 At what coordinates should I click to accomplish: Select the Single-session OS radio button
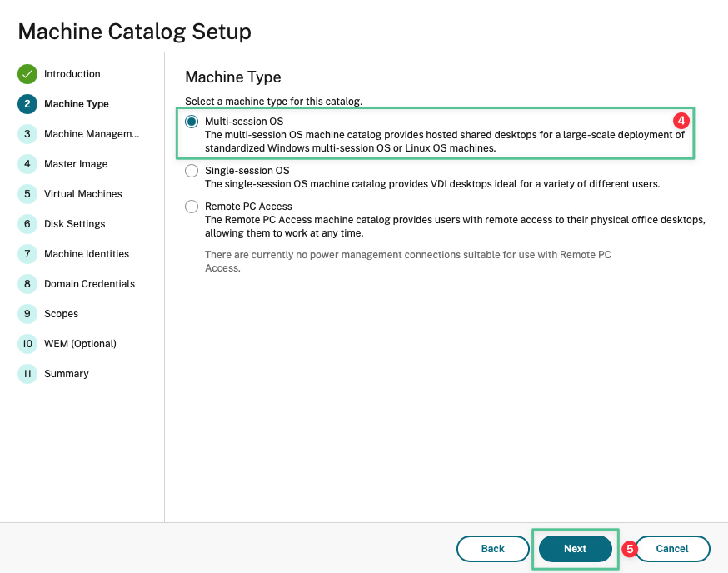click(x=192, y=172)
